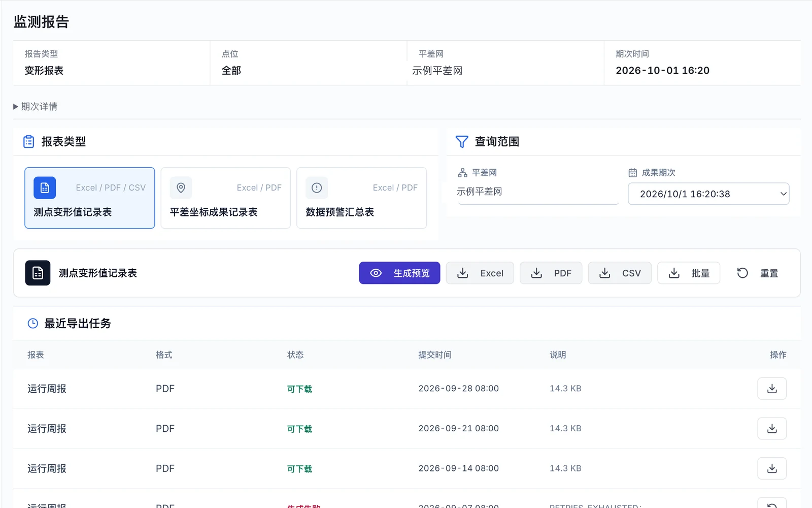Download the 2026-09-28 运行周报 PDF

[772, 389]
